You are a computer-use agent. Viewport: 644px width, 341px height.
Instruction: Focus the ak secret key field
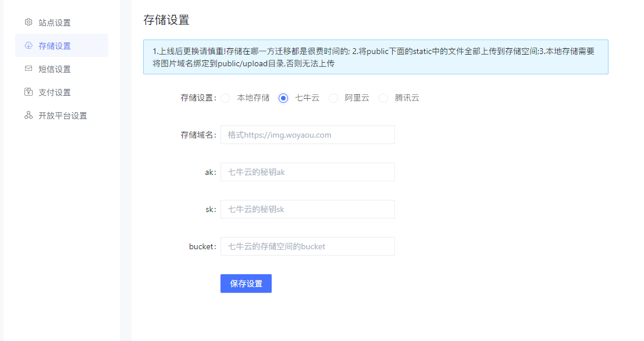point(308,172)
